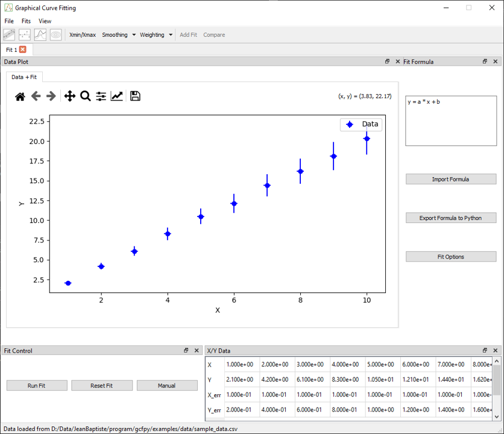Float the Fit Formula panel
Screen dimensions: 504x434
tap(485, 61)
